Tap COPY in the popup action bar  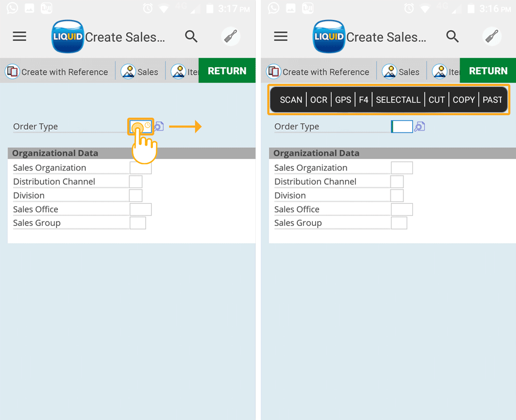tap(463, 99)
